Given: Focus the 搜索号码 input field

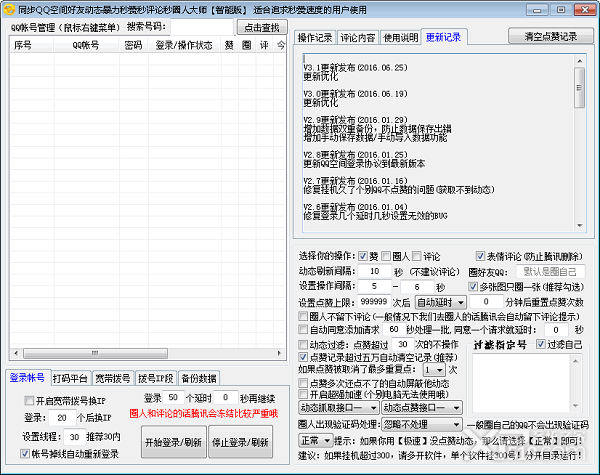Looking at the screenshot, I should tap(202, 27).
